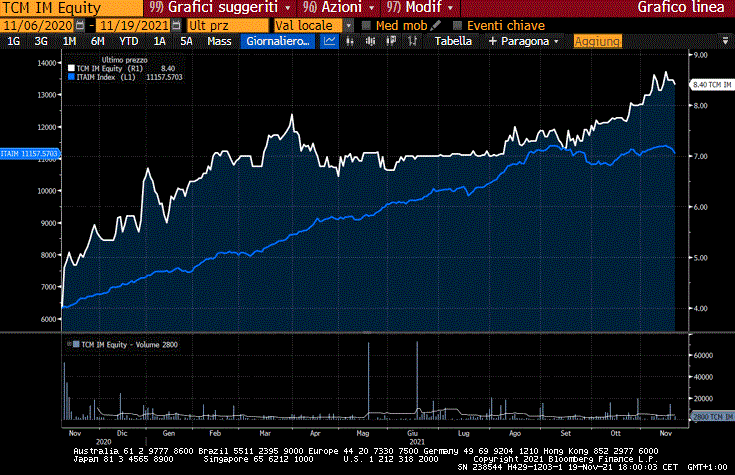Select the YTD time range tab

(128, 41)
